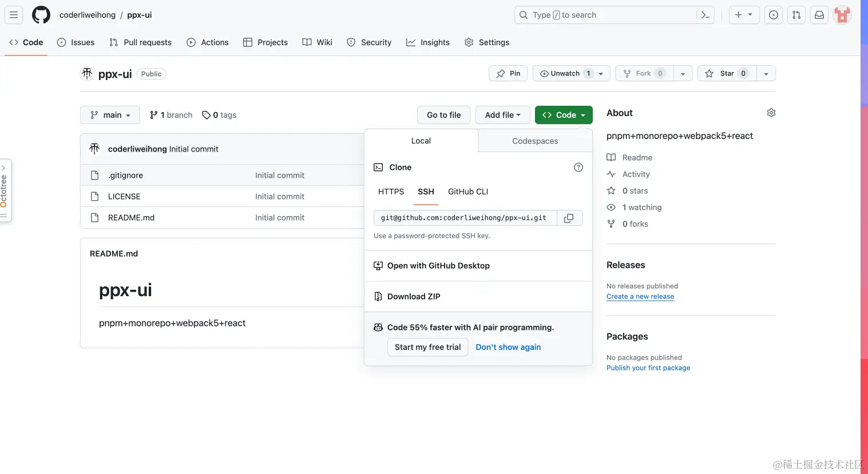Open the global navigation hamburger menu
The width and height of the screenshot is (868, 474).
[14, 15]
